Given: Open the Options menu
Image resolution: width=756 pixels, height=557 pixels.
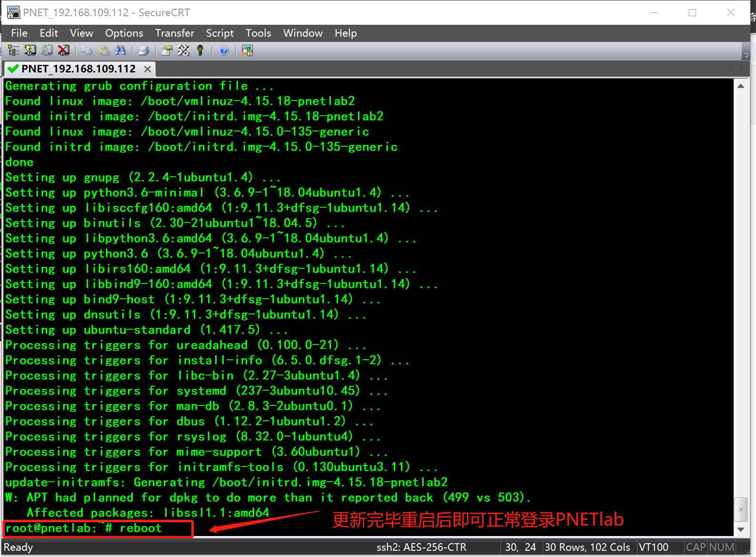Looking at the screenshot, I should point(124,33).
